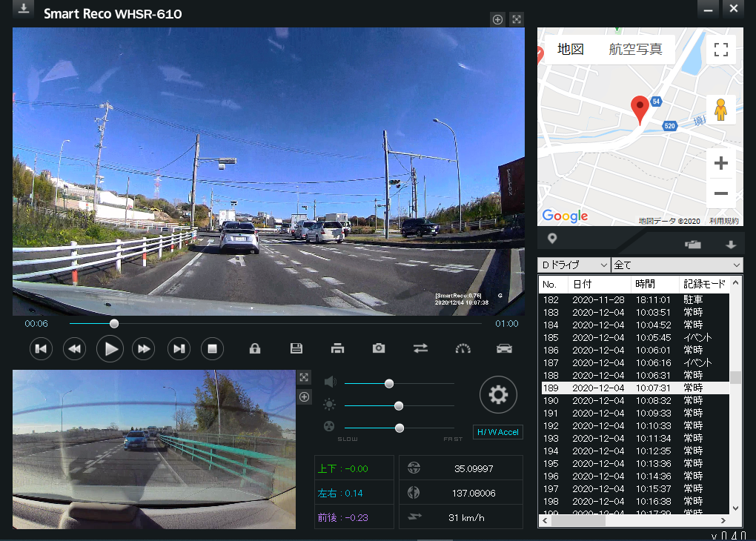Open the speedometer gauge view
The width and height of the screenshot is (756, 541).
463,348
